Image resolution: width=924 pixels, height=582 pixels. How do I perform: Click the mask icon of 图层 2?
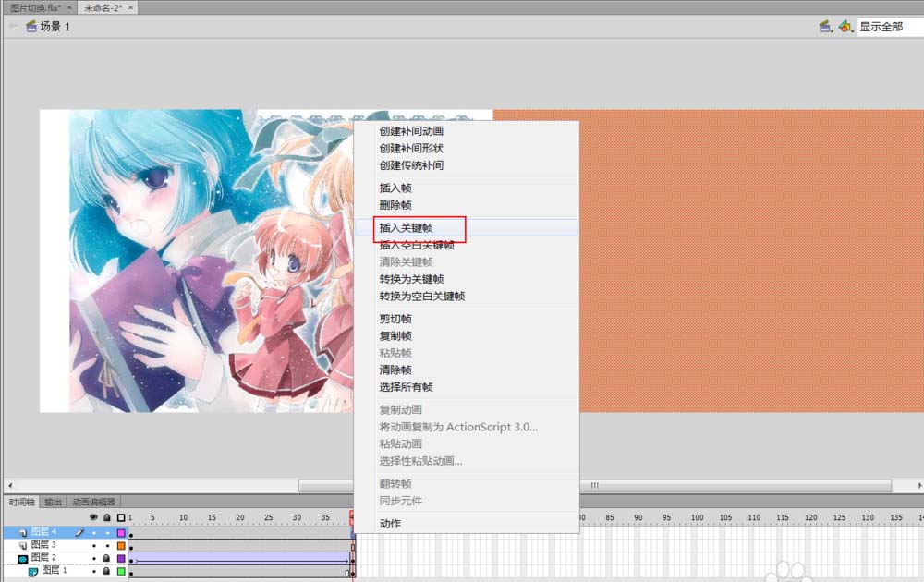click(x=23, y=558)
